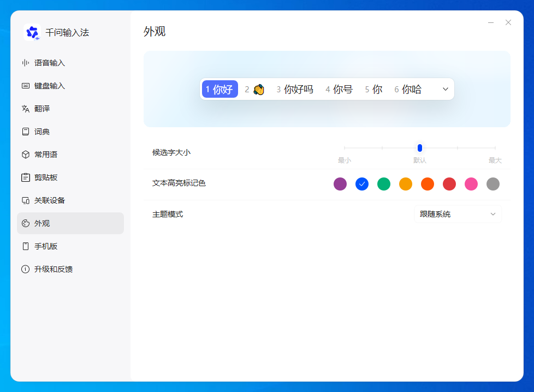Click the clipboard icon beside 剪贴板
This screenshot has height=392, width=534.
pyautogui.click(x=26, y=177)
